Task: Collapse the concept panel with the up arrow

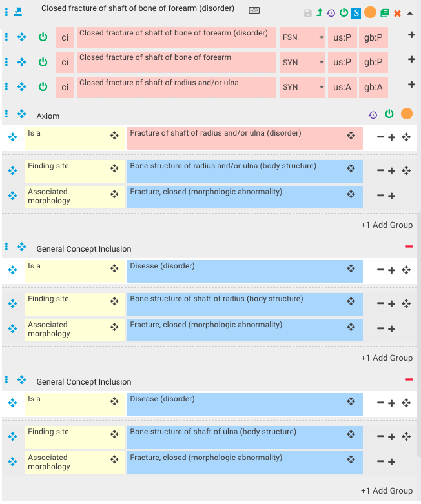Action: (x=410, y=13)
